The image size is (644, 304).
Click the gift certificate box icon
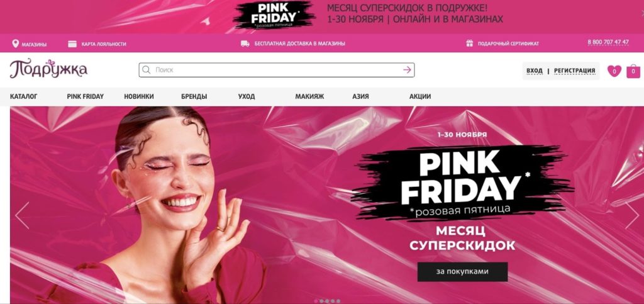pos(469,43)
